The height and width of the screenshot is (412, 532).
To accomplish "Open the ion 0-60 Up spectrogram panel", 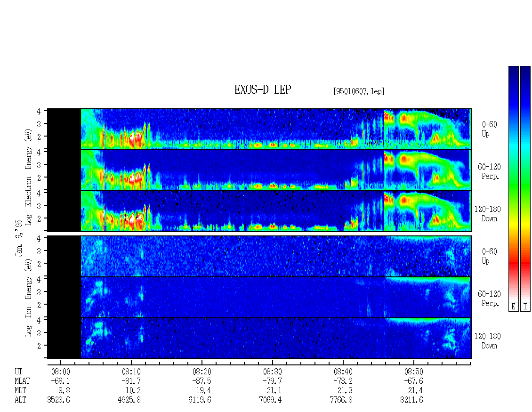I will click(259, 256).
